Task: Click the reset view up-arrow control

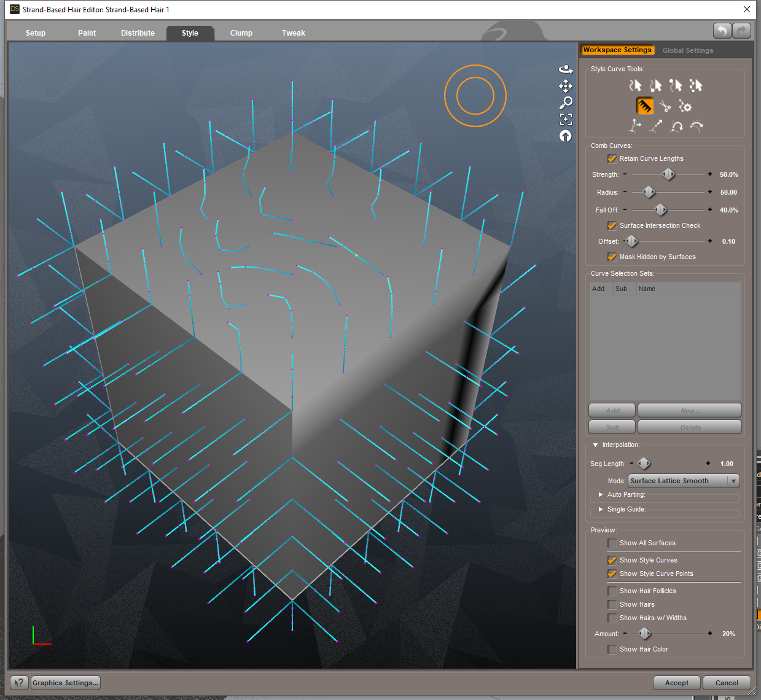Action: (566, 136)
